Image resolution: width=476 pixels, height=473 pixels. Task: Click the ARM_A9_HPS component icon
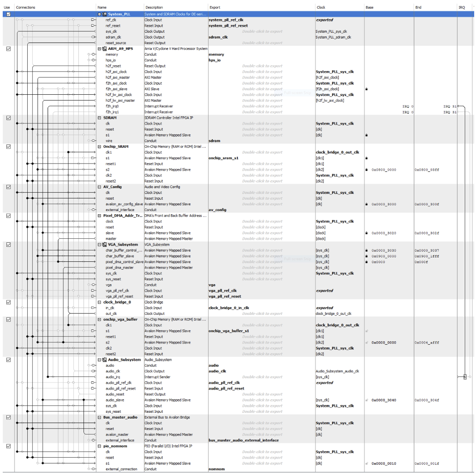[x=105, y=49]
